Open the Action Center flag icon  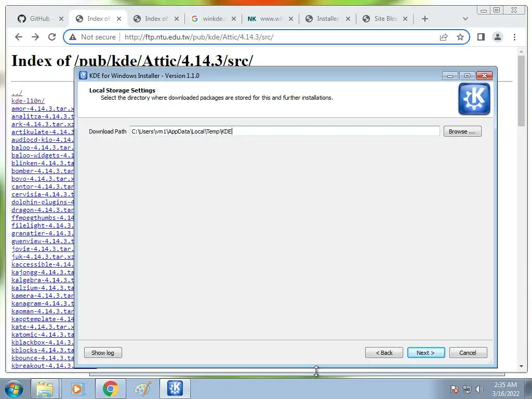pos(454,389)
